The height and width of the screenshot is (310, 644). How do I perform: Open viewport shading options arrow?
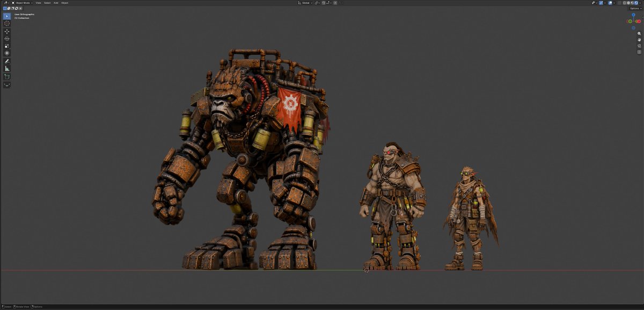(x=640, y=3)
